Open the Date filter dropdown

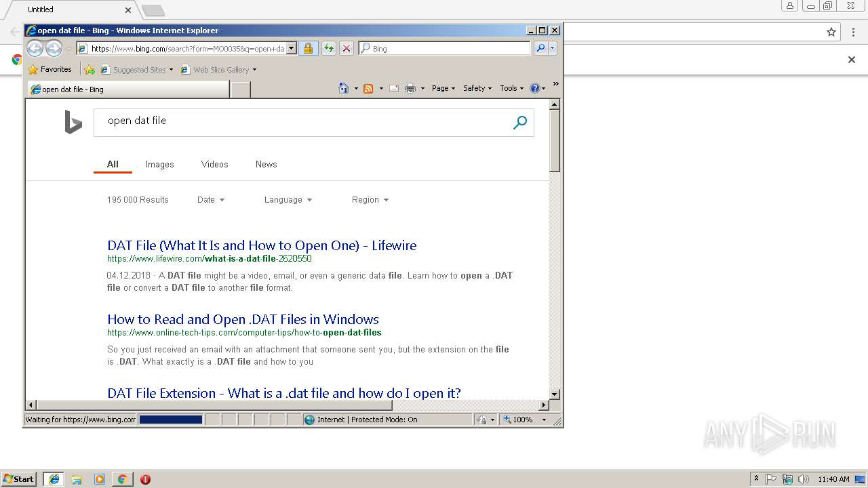coord(211,200)
